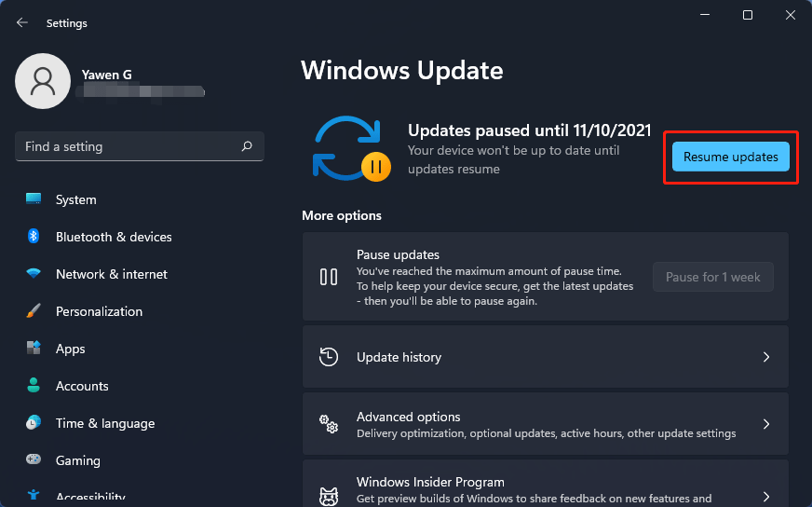Click the Time & language globe icon

point(34,422)
